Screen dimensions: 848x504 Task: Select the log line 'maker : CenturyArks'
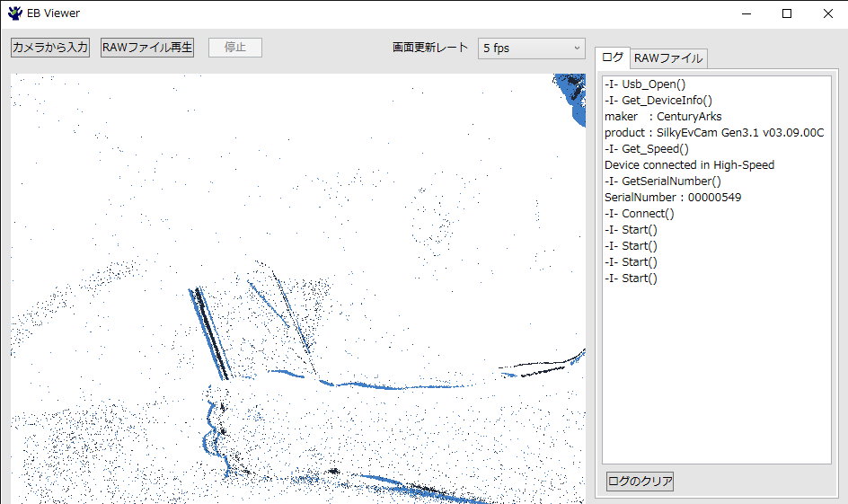click(x=663, y=117)
